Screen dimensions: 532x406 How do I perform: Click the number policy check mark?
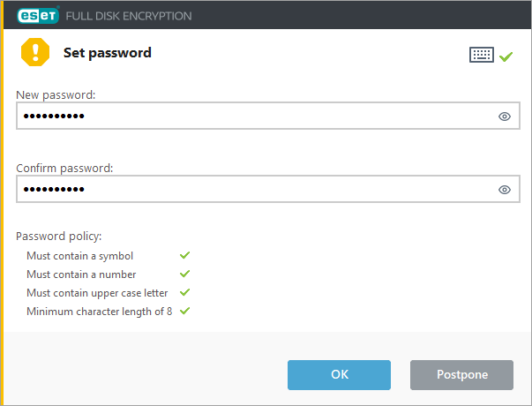(185, 274)
